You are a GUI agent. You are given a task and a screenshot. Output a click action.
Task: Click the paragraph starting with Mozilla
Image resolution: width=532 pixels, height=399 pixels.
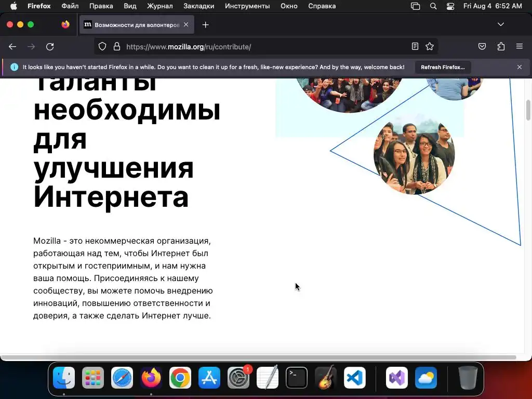tap(123, 278)
